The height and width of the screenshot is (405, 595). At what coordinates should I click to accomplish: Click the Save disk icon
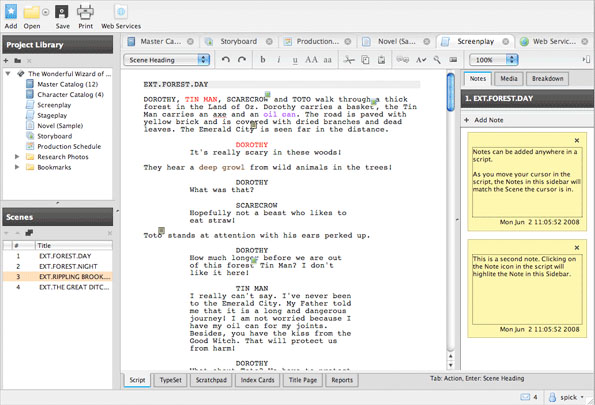click(x=62, y=13)
